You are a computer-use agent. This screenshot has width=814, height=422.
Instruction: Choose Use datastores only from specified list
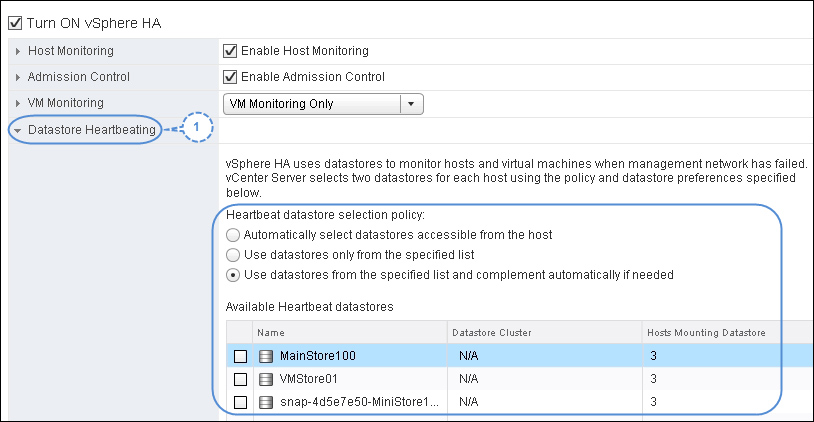pyautogui.click(x=233, y=255)
